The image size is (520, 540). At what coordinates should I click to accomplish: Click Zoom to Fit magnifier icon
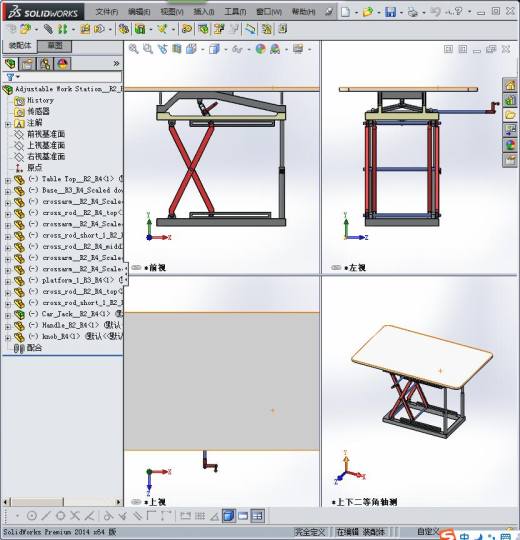(x=134, y=49)
